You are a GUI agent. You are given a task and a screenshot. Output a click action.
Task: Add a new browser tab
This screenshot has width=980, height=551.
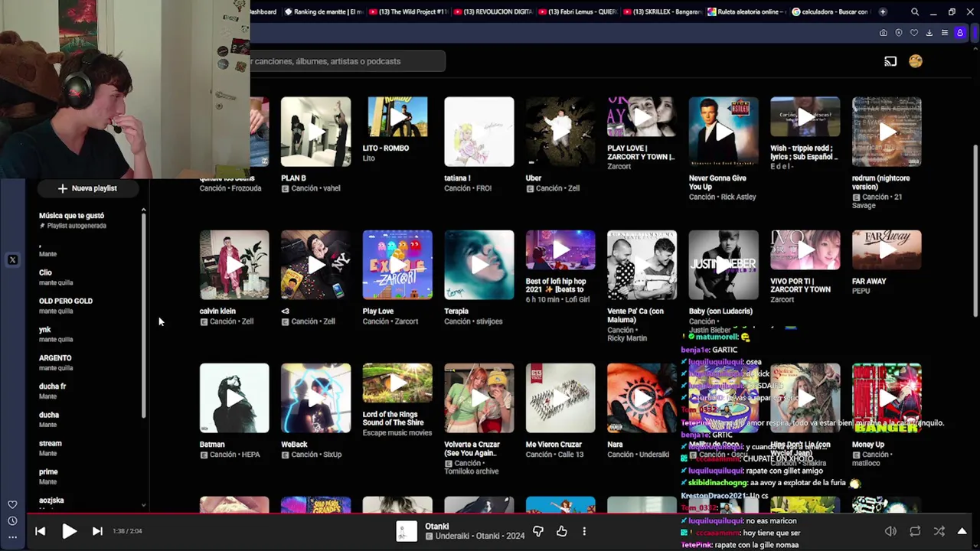point(883,11)
